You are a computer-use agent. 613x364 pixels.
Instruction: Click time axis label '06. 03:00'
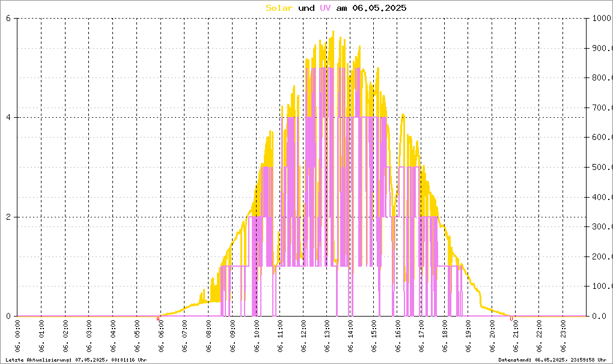click(x=89, y=336)
